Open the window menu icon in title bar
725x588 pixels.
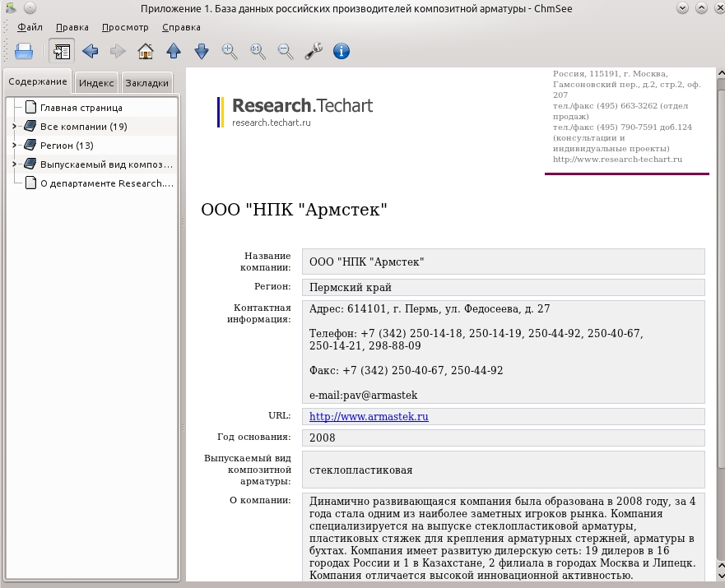coord(10,8)
